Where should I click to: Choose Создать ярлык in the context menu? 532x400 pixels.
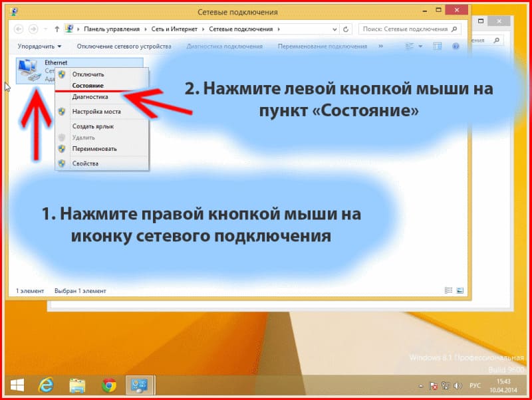pyautogui.click(x=102, y=126)
